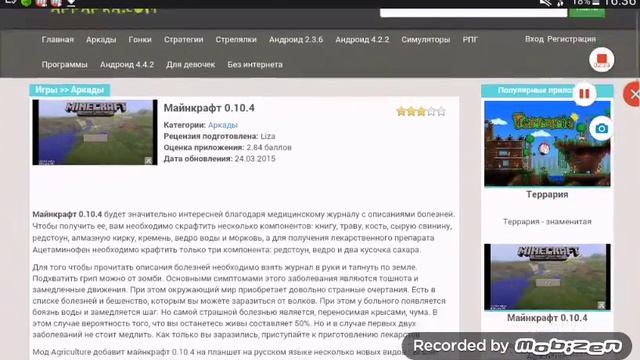Image resolution: width=640 pixels, height=360 pixels.
Task: Open the sidebar Minecraft thumbnail
Action: pos(547,277)
